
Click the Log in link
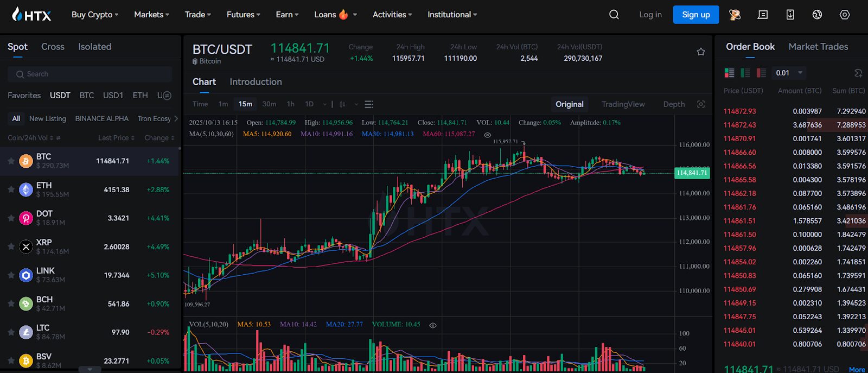(650, 15)
